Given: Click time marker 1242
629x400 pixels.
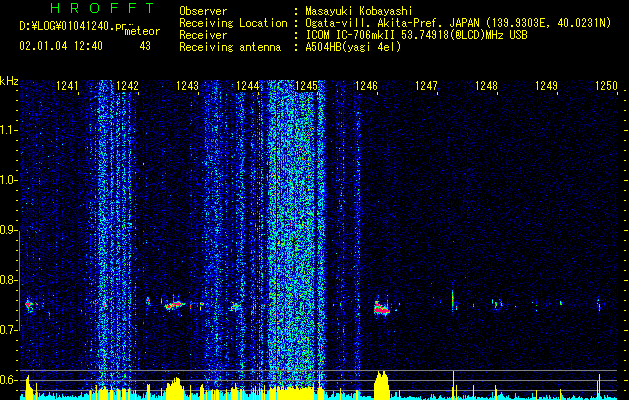Looking at the screenshot, I should tap(127, 86).
